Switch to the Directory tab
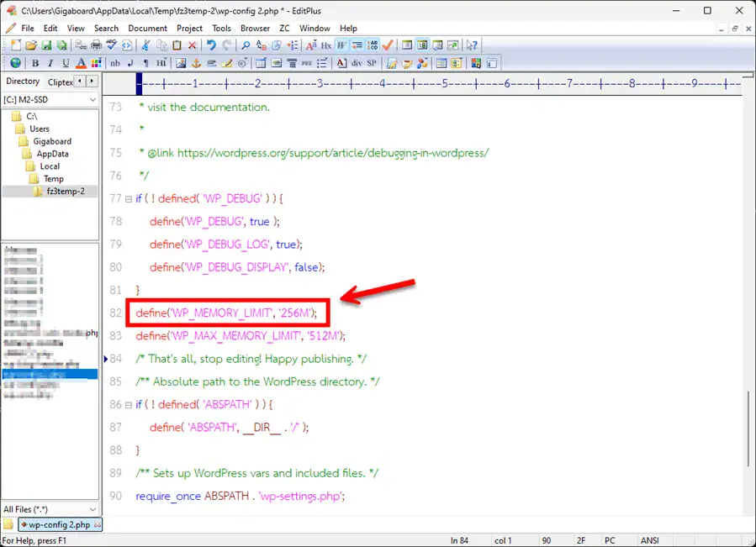 pos(23,82)
